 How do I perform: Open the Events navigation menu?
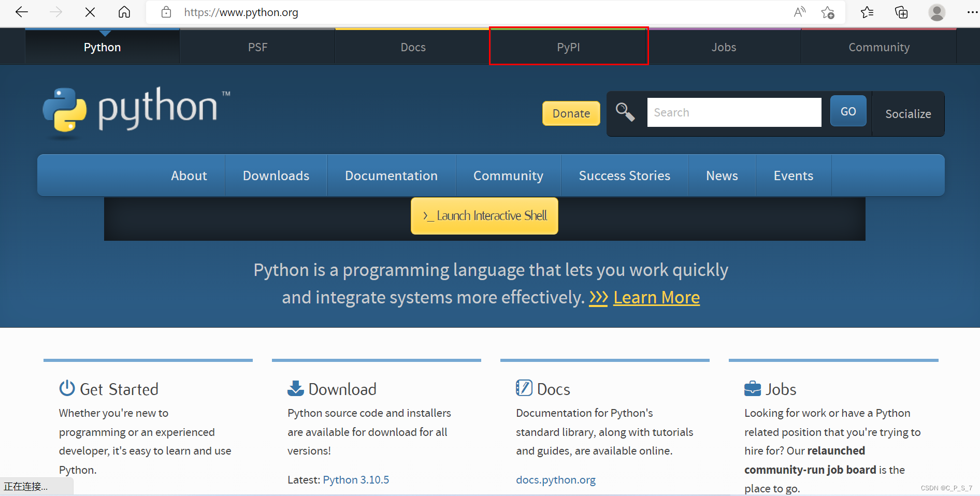[x=794, y=176]
